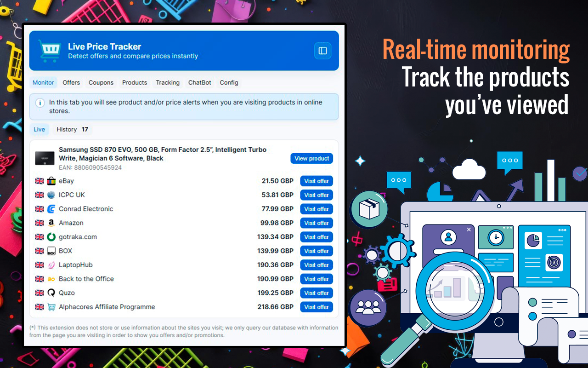Click the Quzo store icon
Image resolution: width=588 pixels, height=368 pixels.
51,293
